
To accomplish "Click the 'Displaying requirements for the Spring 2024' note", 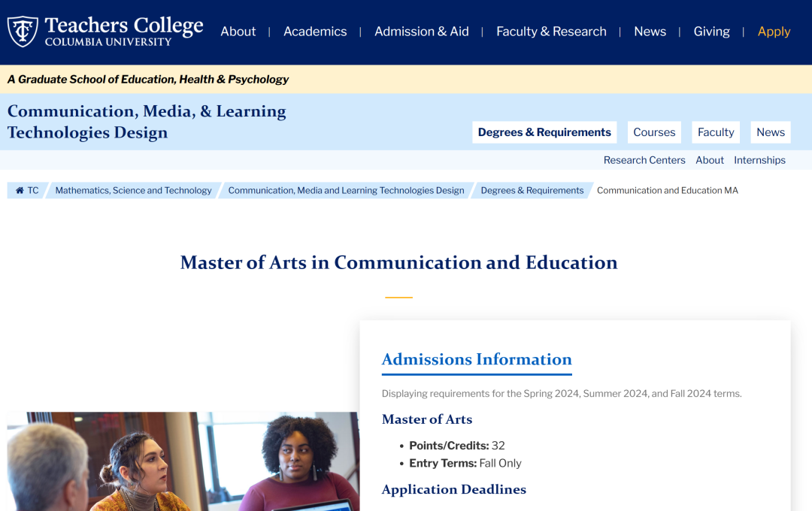I will point(562,394).
